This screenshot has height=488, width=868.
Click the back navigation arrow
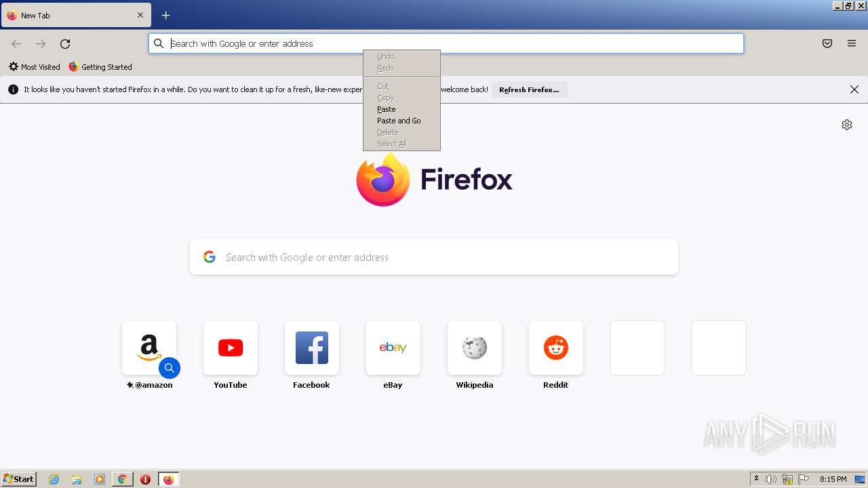click(16, 43)
